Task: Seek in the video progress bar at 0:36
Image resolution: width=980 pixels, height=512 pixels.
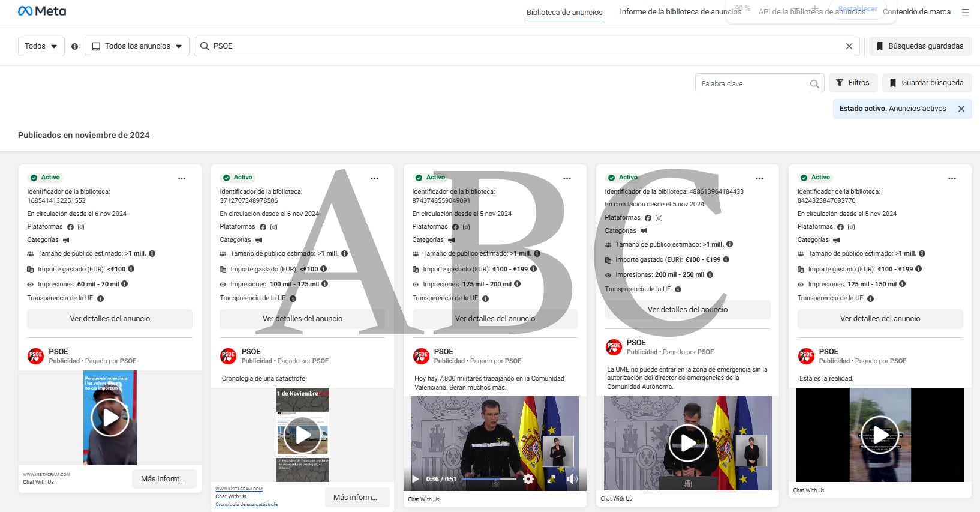Action: 489,479
